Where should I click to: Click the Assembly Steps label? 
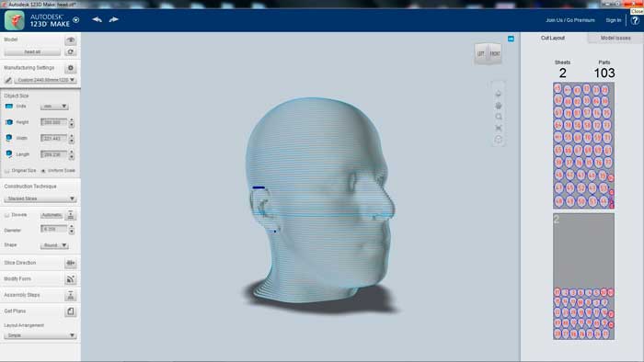click(22, 295)
